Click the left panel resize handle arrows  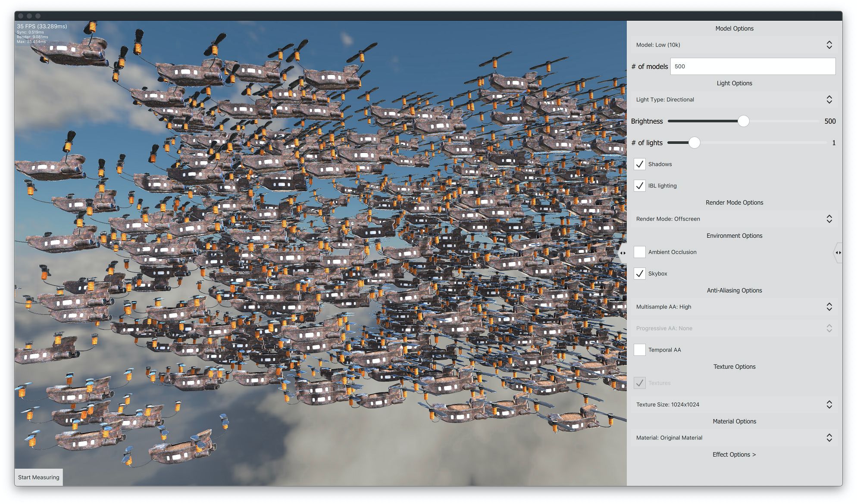pos(622,253)
